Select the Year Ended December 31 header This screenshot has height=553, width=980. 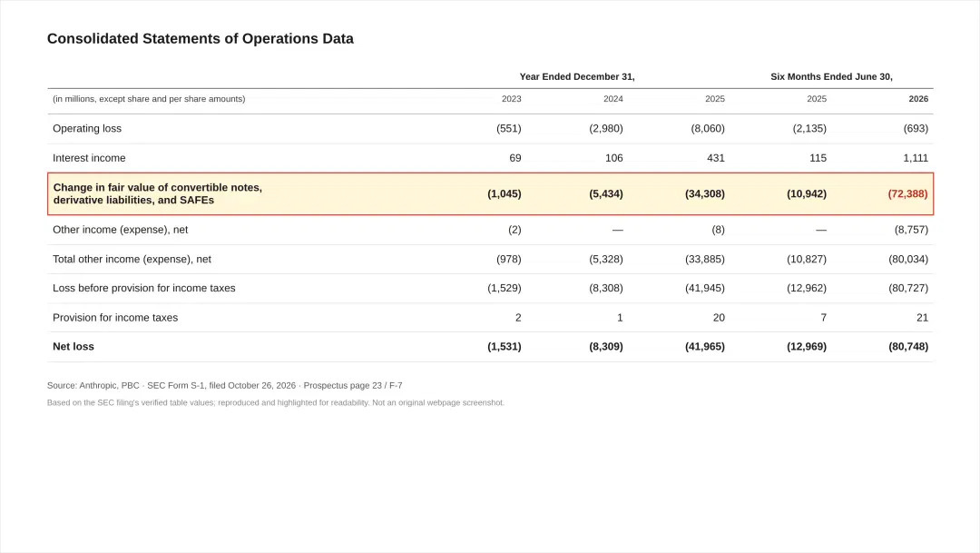point(577,77)
